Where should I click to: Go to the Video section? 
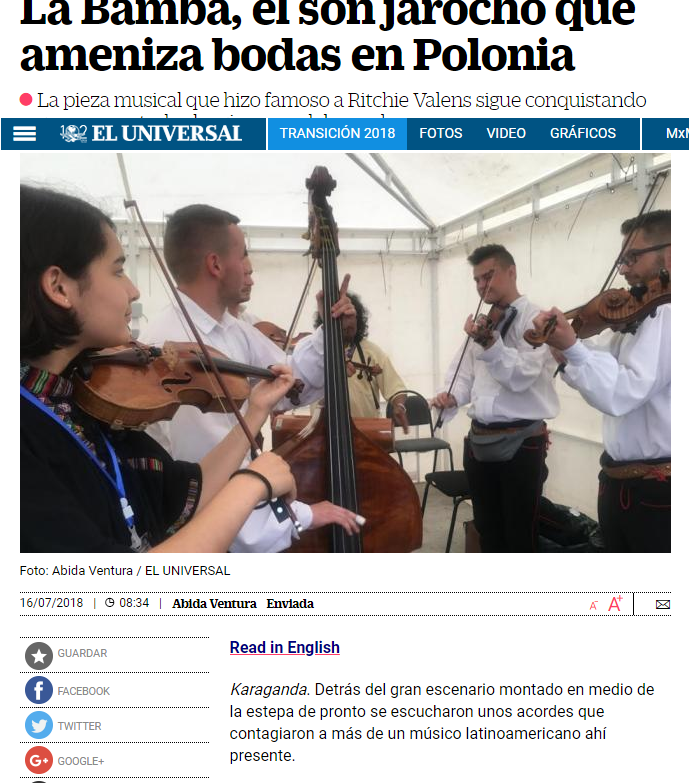click(x=506, y=133)
